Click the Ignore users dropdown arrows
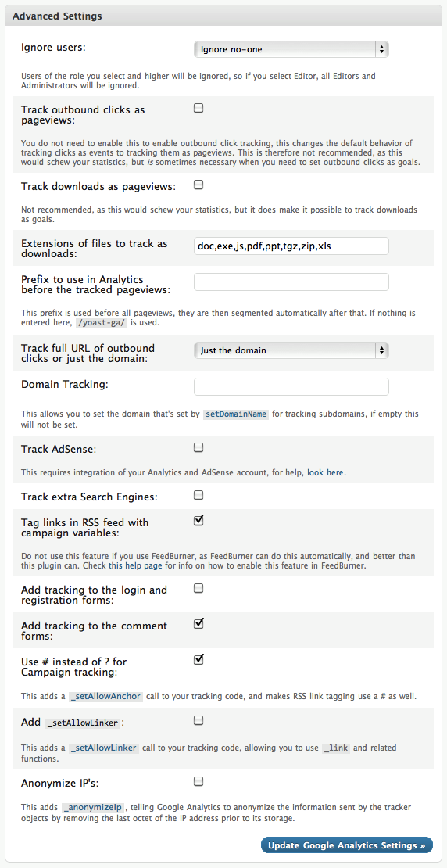447x868 pixels. tap(381, 49)
